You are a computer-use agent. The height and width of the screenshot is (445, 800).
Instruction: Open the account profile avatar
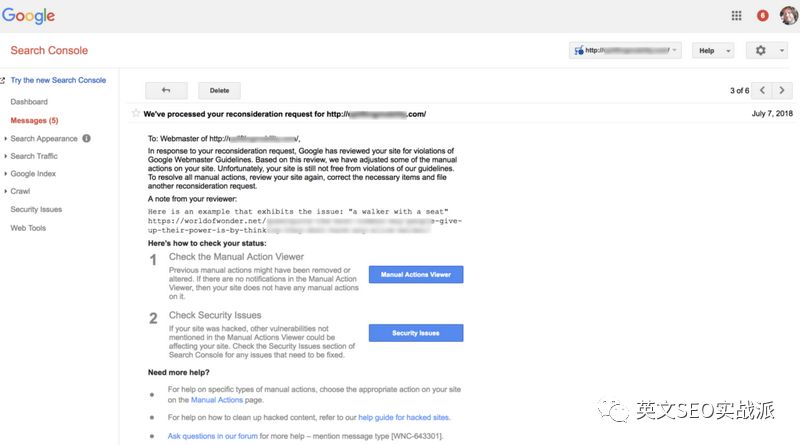coord(789,16)
